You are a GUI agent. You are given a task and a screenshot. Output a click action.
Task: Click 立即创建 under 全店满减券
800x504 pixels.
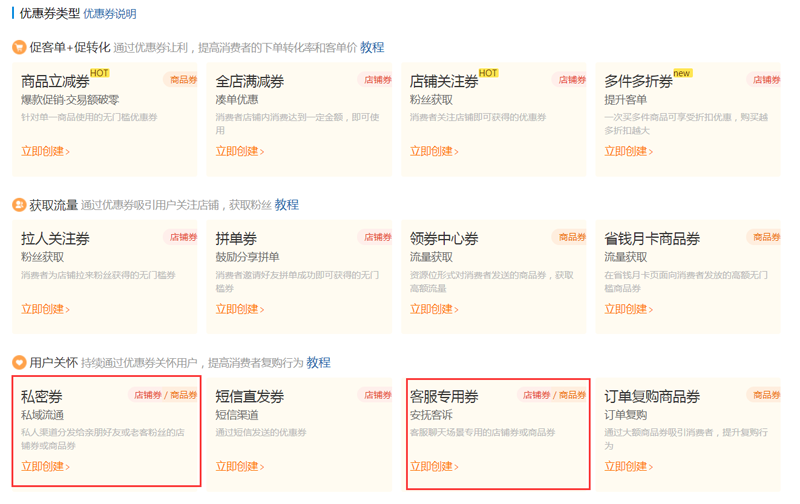(239, 152)
